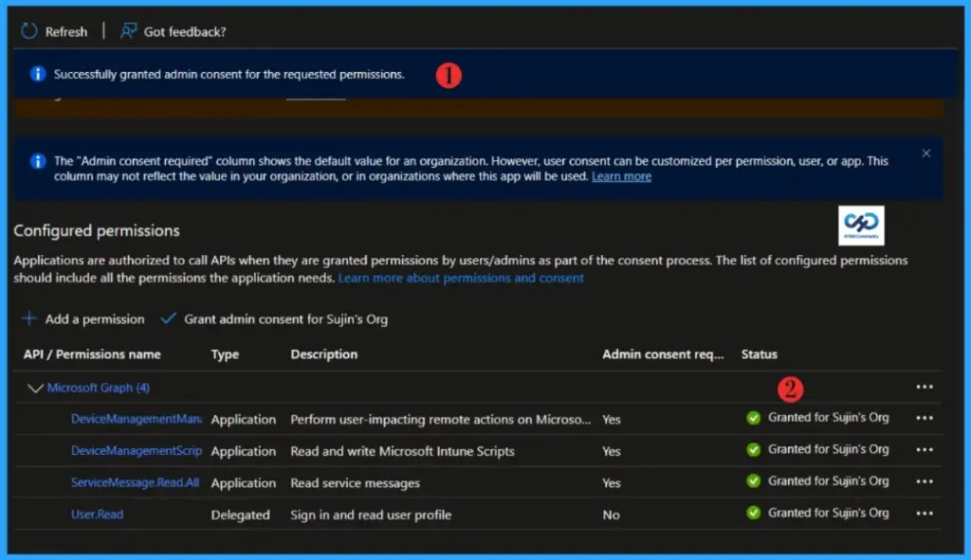The width and height of the screenshot is (971, 560).
Task: Click Delegated type in User.Read row
Action: pyautogui.click(x=240, y=515)
